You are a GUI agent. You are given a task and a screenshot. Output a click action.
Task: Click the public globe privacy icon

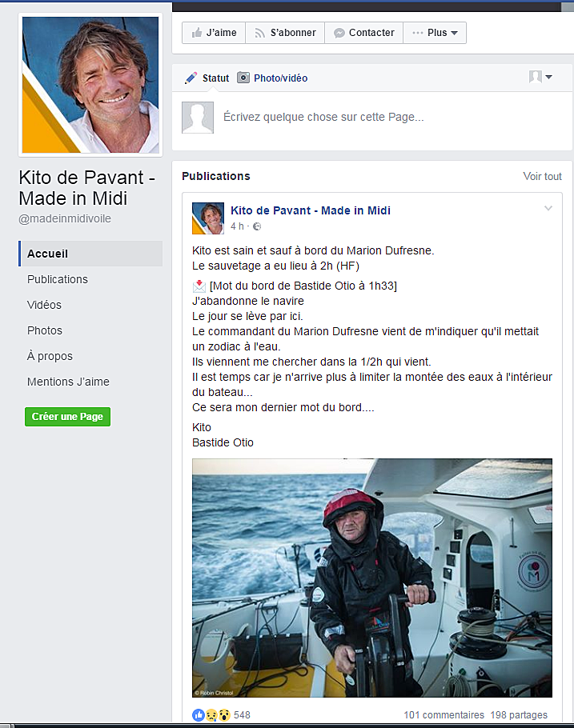point(257,226)
